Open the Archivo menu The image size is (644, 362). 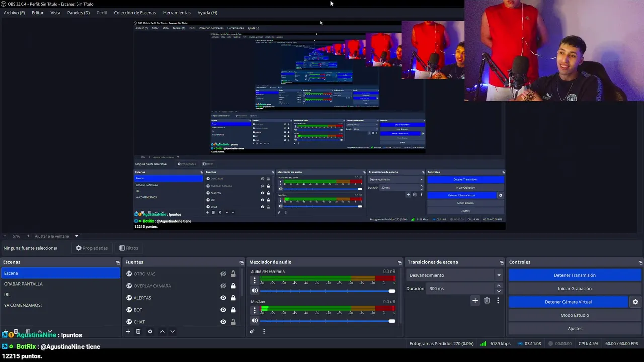[14, 13]
